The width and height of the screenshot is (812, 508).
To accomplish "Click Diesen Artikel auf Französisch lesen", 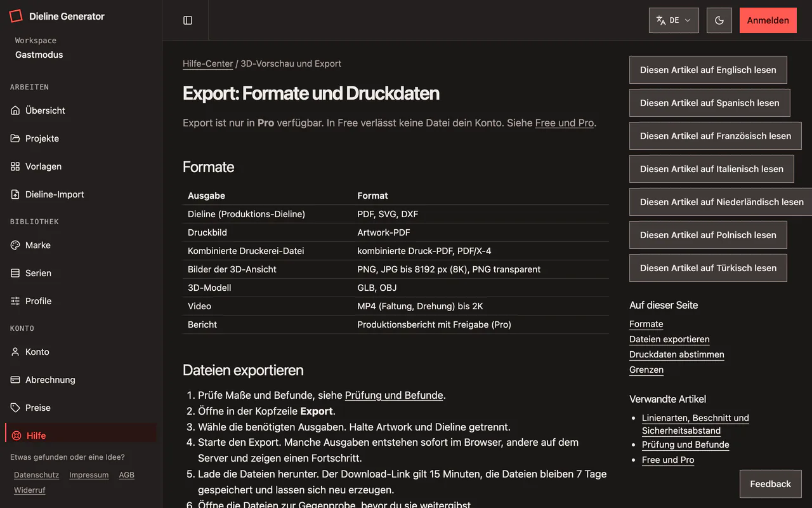I will (x=716, y=136).
